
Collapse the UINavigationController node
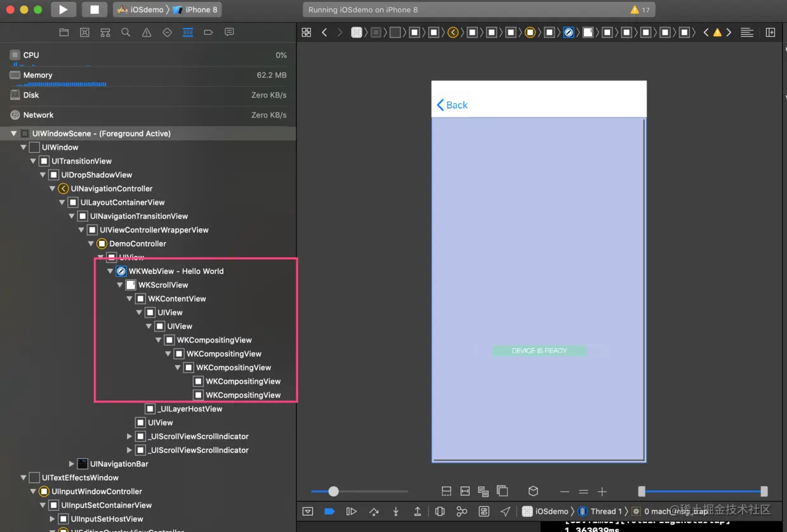(53, 188)
